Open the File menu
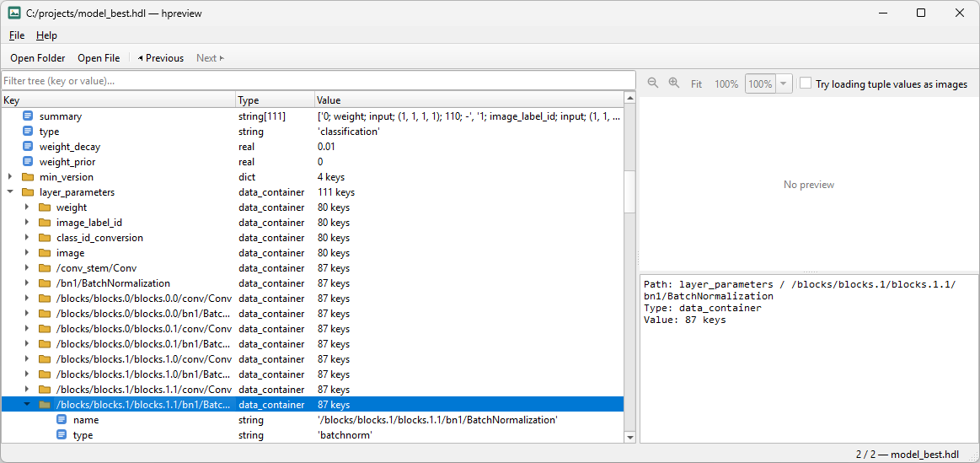This screenshot has width=980, height=463. click(17, 35)
